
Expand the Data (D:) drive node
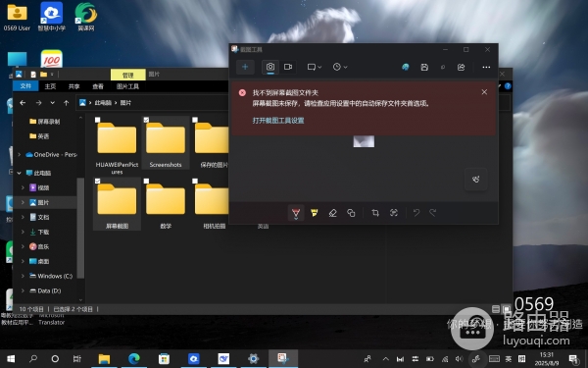pos(23,290)
